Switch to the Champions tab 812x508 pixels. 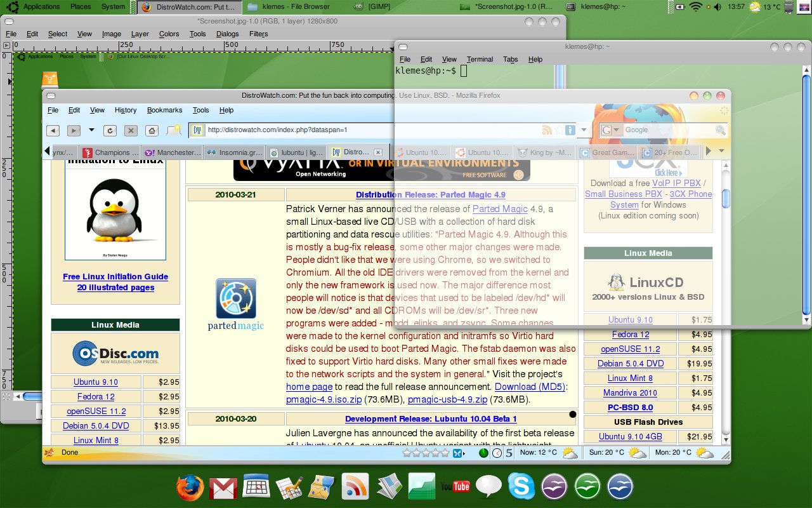click(x=110, y=152)
